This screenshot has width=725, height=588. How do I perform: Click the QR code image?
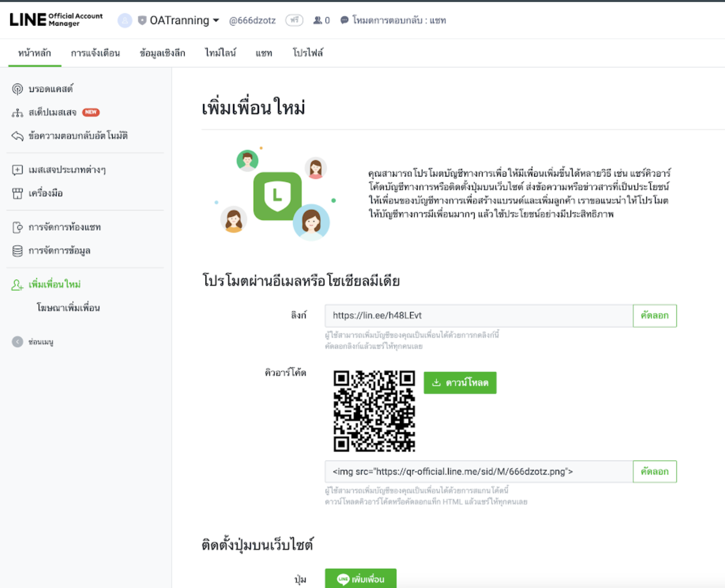tap(374, 411)
